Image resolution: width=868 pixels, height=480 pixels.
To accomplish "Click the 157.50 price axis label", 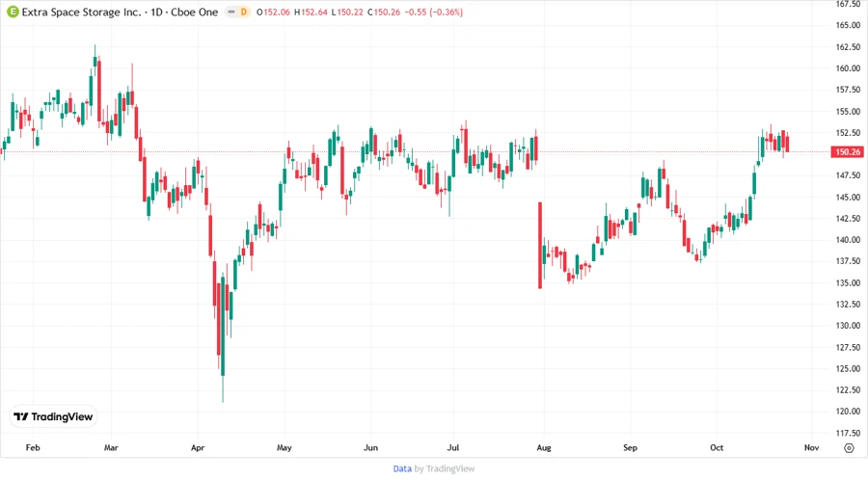I will click(x=848, y=90).
